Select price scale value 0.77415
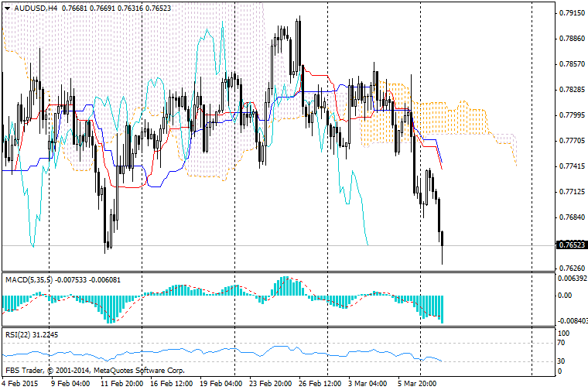This screenshot has height=390, width=588. 572,166
